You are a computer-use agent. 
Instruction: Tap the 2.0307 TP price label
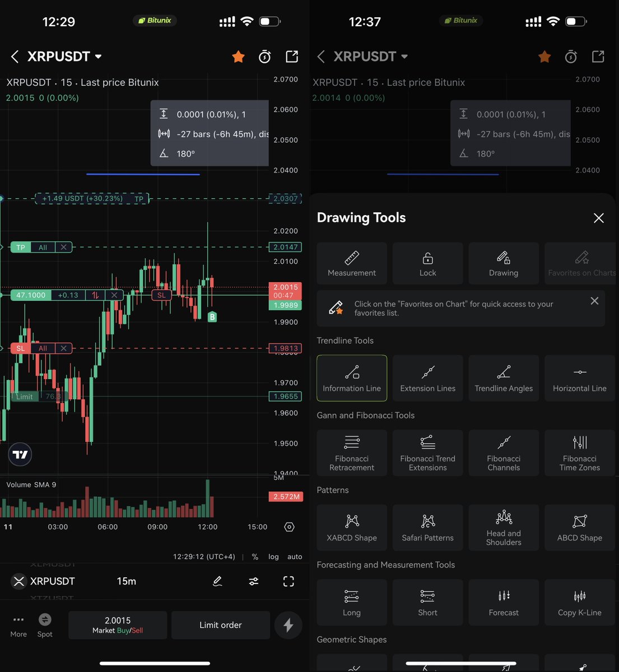click(286, 198)
